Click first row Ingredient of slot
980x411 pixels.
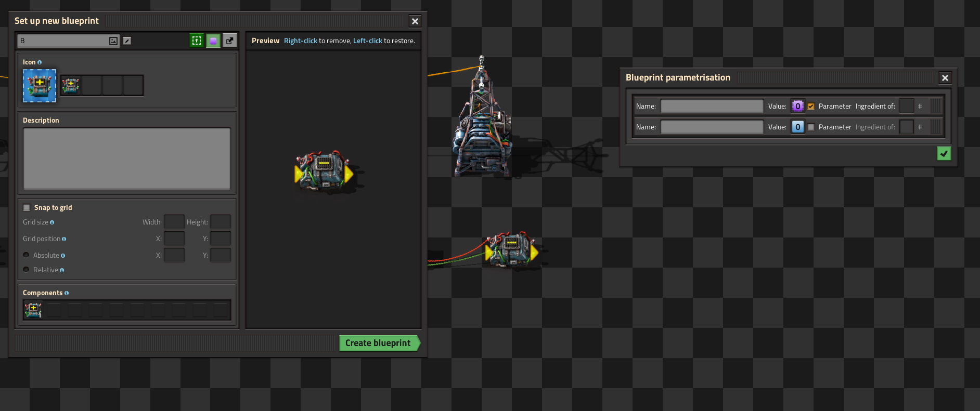[907, 106]
